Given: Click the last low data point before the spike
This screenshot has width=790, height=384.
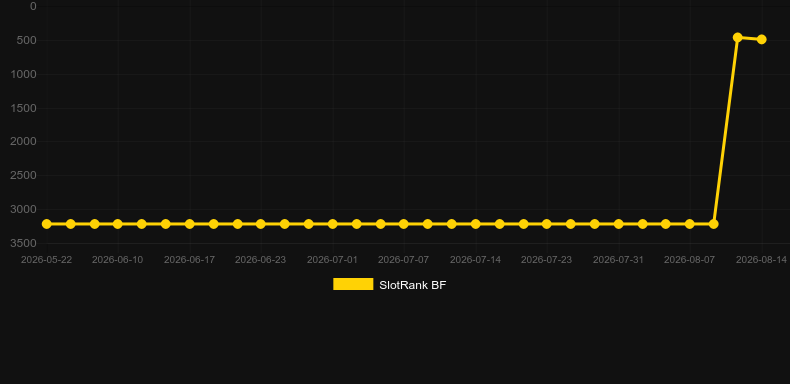Looking at the screenshot, I should tap(713, 224).
